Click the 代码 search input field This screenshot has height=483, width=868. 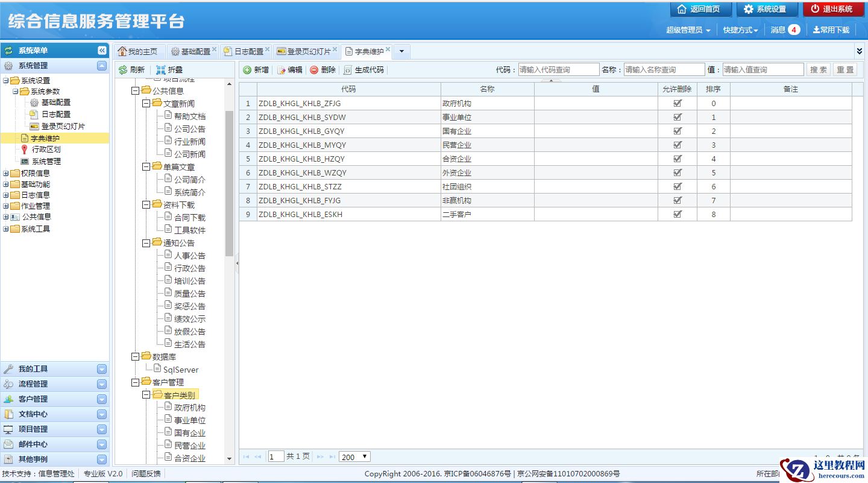click(558, 70)
